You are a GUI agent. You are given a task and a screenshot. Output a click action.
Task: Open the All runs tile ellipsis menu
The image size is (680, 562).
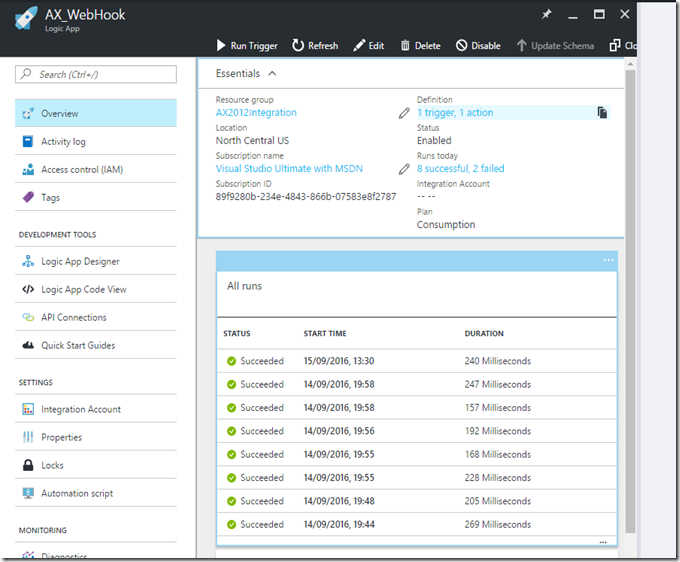(608, 260)
